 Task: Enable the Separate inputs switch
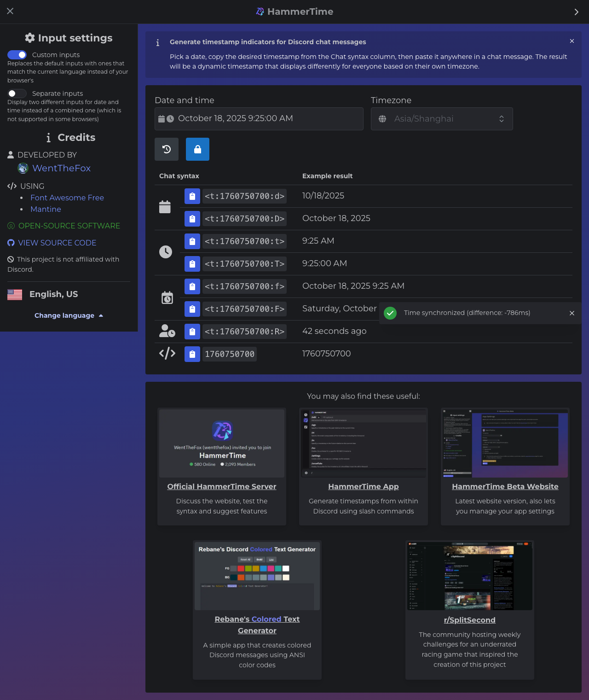click(17, 93)
